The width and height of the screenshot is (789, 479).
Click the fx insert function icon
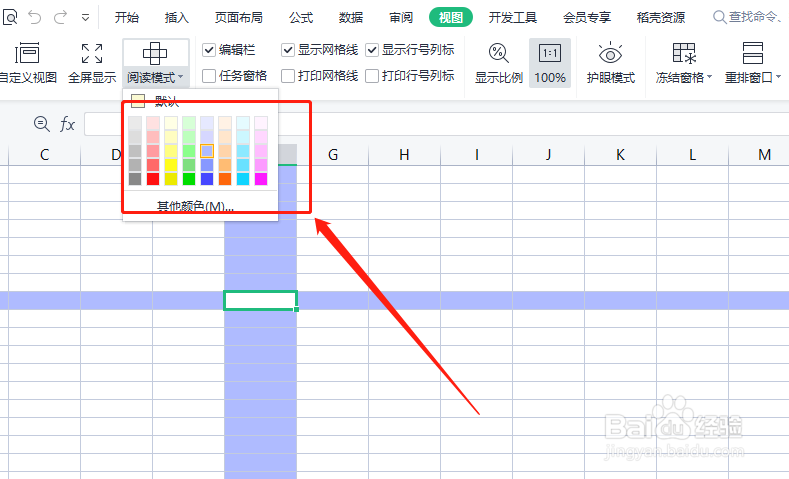point(67,124)
